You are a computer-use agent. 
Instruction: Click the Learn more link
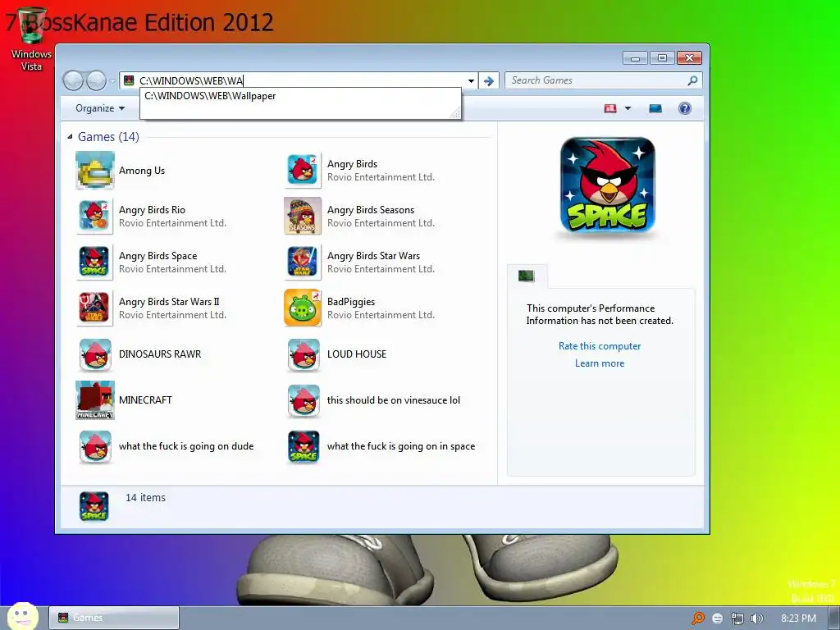tap(600, 363)
